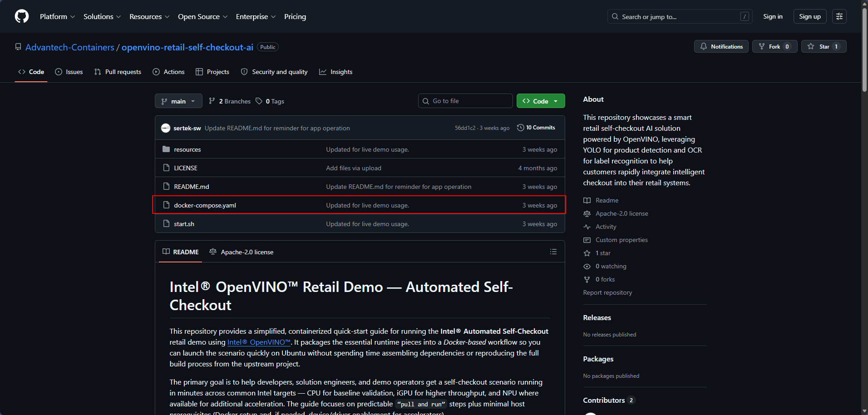View the 2 Branches link
The height and width of the screenshot is (415, 868).
click(229, 101)
